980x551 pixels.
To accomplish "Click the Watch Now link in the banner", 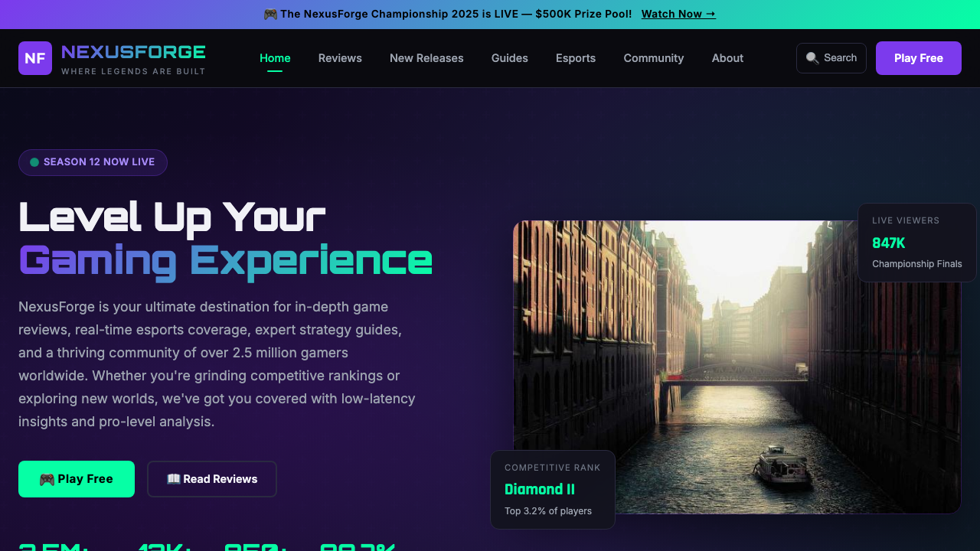I will click(678, 14).
